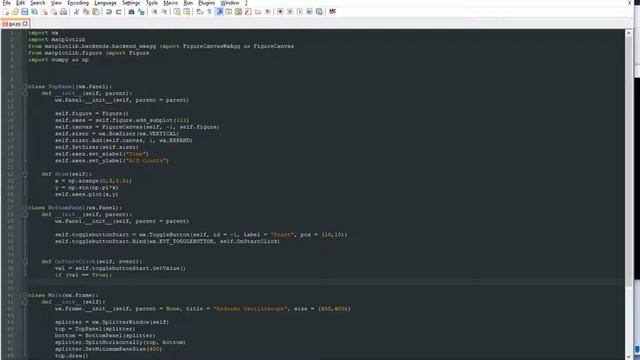Open the Replace dialog from the toolbar
This screenshot has height=360, width=640.
141,12
